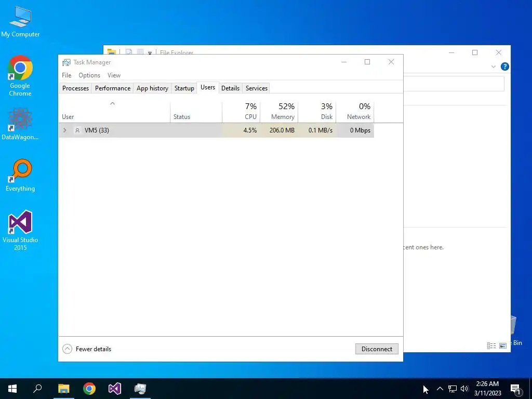The width and height of the screenshot is (532, 399).
Task: Switch to the Processes tab
Action: point(75,88)
